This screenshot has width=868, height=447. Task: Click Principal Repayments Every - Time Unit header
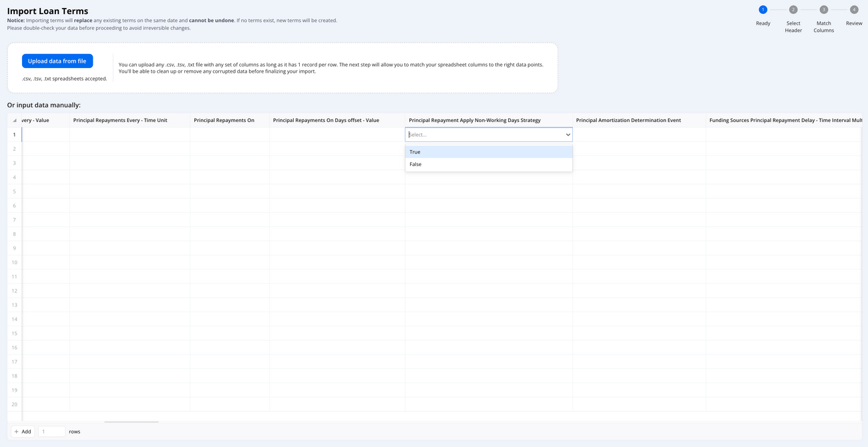(120, 120)
